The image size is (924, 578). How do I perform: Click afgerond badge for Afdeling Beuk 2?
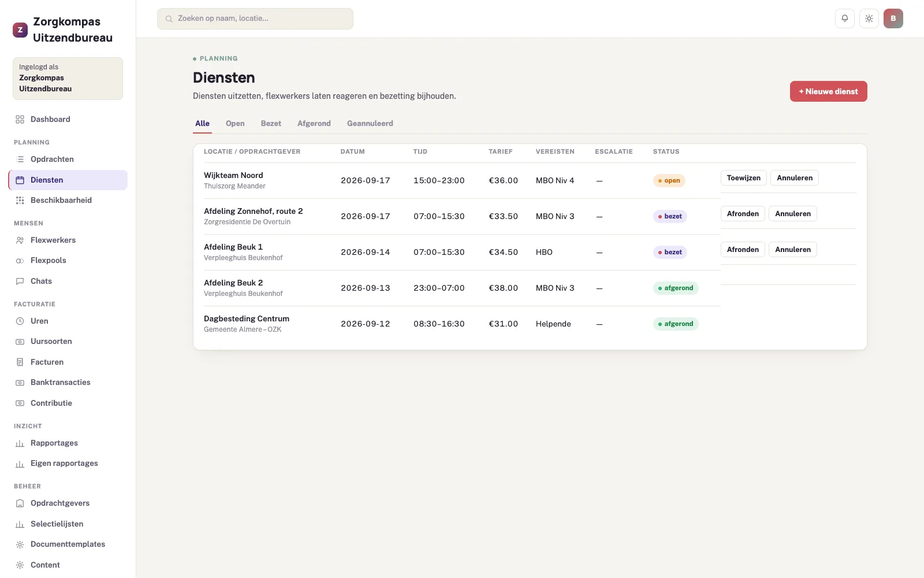676,288
